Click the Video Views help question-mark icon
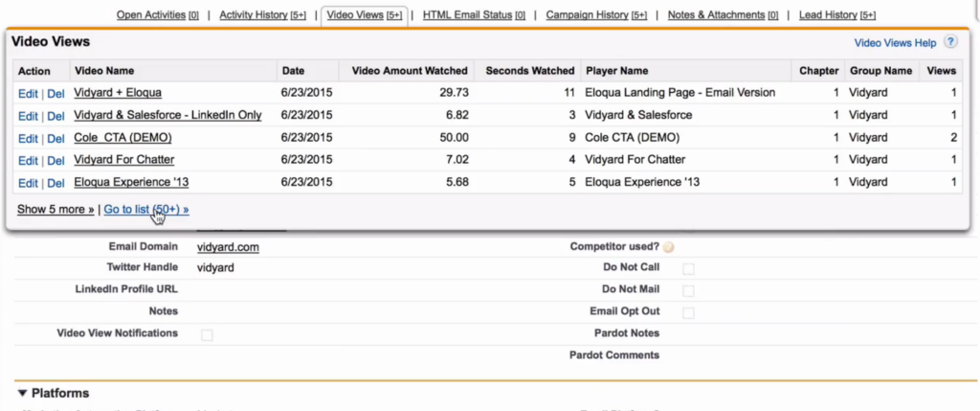The width and height of the screenshot is (980, 411). click(x=950, y=42)
